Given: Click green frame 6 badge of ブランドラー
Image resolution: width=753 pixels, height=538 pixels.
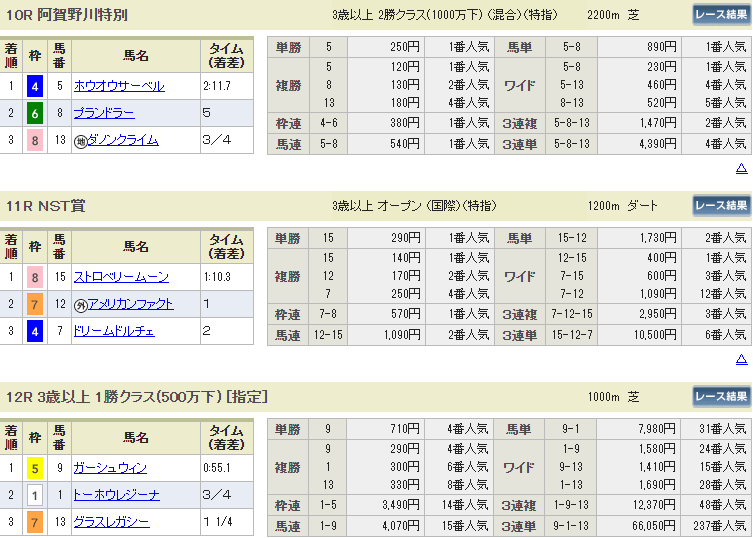Looking at the screenshot, I should tap(35, 113).
